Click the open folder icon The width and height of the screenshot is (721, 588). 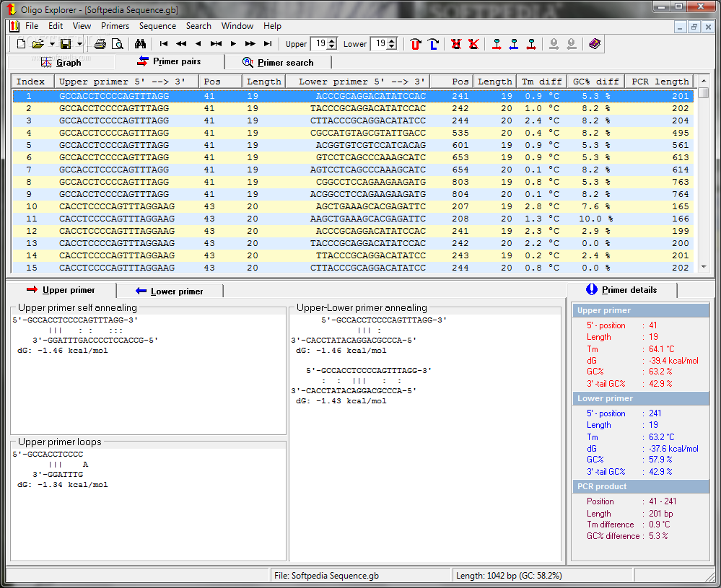tap(38, 44)
